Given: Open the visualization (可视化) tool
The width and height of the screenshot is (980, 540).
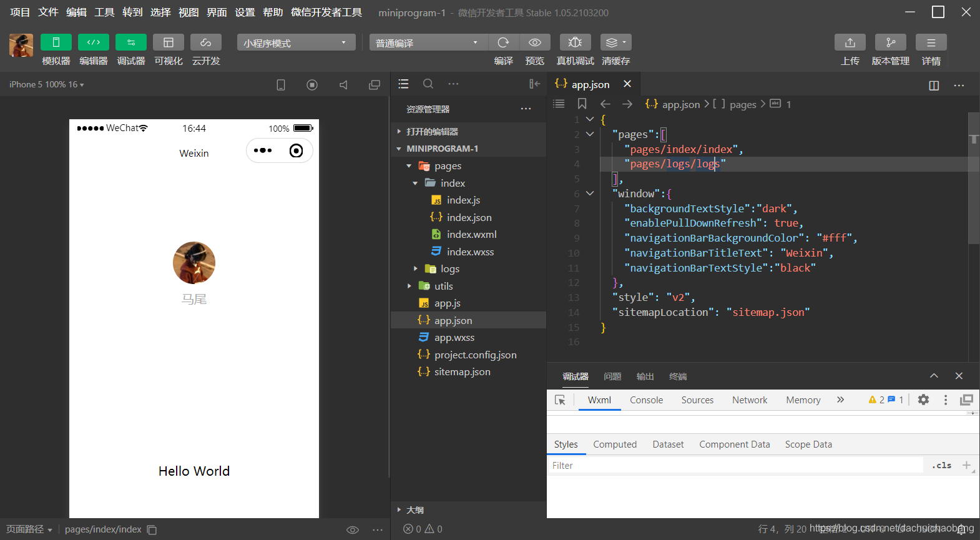Looking at the screenshot, I should tap(169, 42).
